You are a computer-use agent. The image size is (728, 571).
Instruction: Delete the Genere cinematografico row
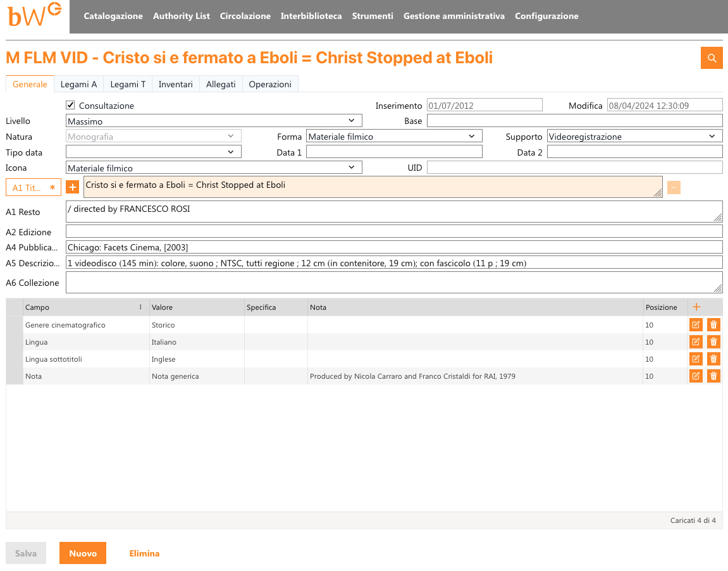point(713,325)
